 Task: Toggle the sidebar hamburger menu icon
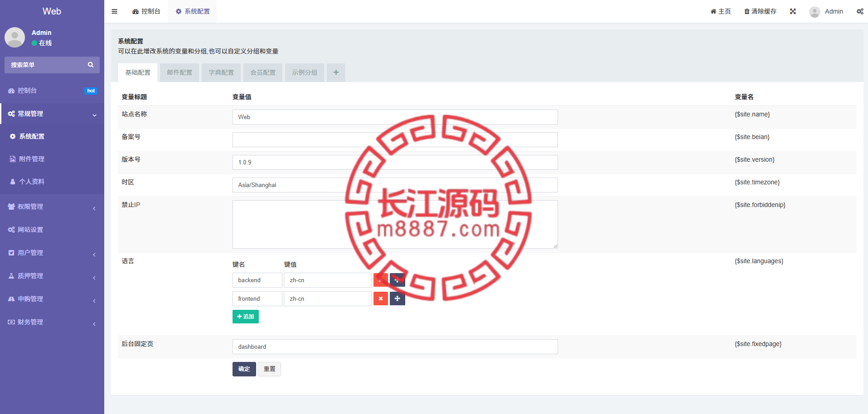[114, 11]
